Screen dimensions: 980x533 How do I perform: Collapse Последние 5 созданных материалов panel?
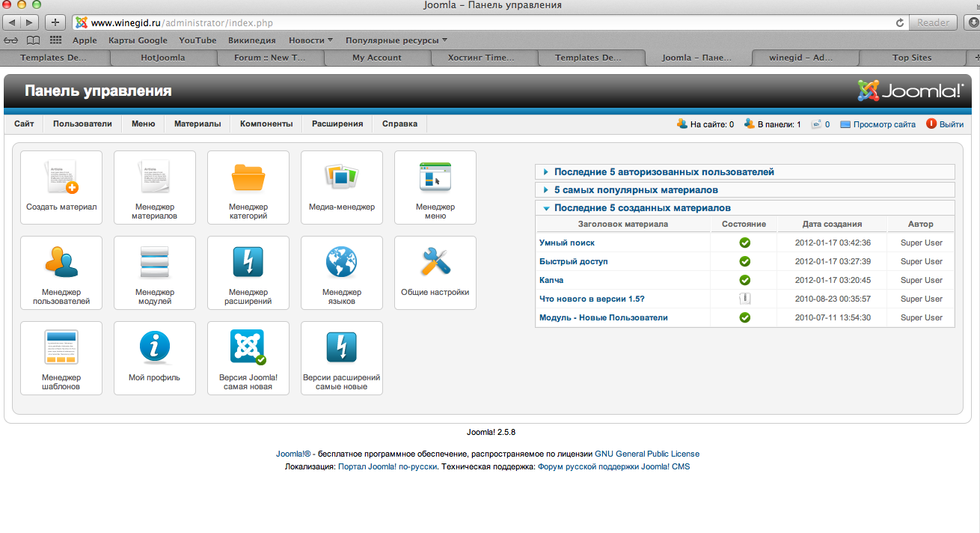[x=745, y=208]
